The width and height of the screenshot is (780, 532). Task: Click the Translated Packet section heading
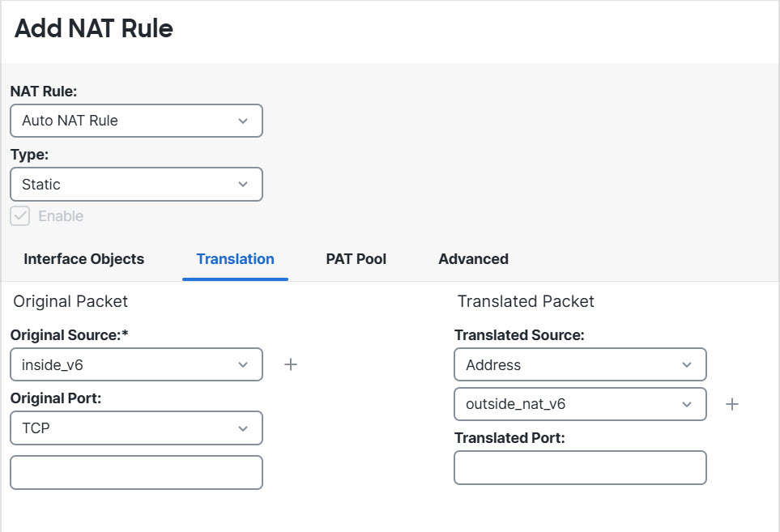click(x=526, y=301)
